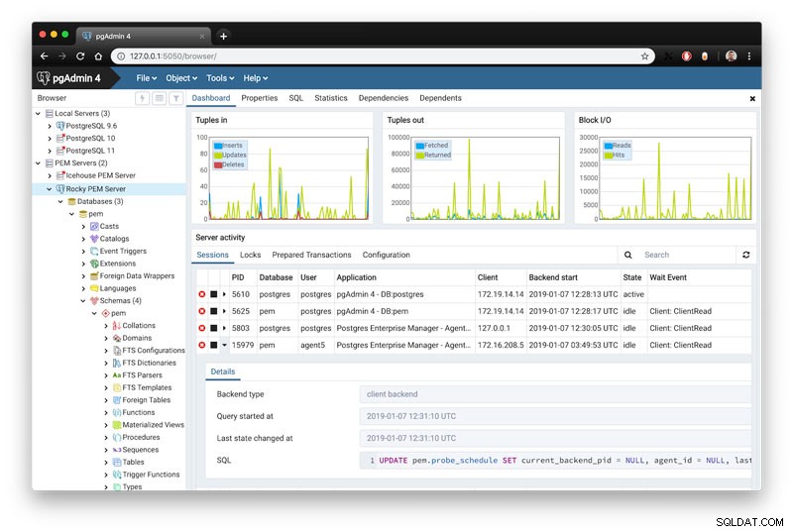The width and height of the screenshot is (793, 532).
Task: Cancel query for PID 5610
Action: [x=202, y=294]
